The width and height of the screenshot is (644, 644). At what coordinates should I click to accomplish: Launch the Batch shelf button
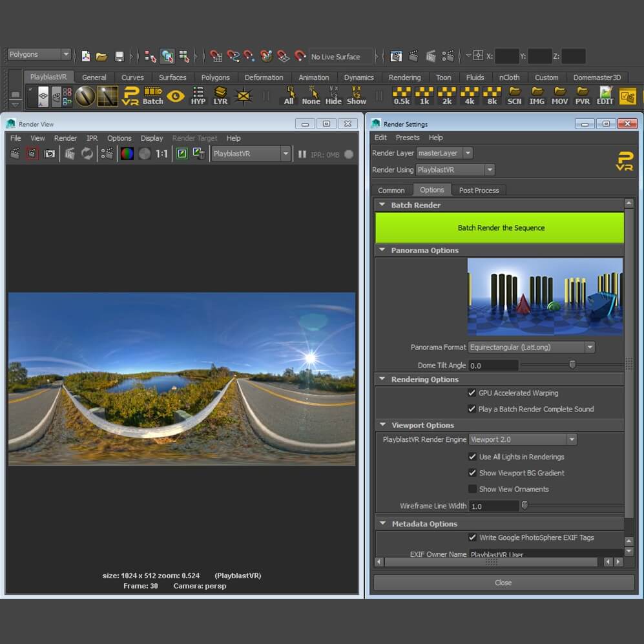click(153, 96)
